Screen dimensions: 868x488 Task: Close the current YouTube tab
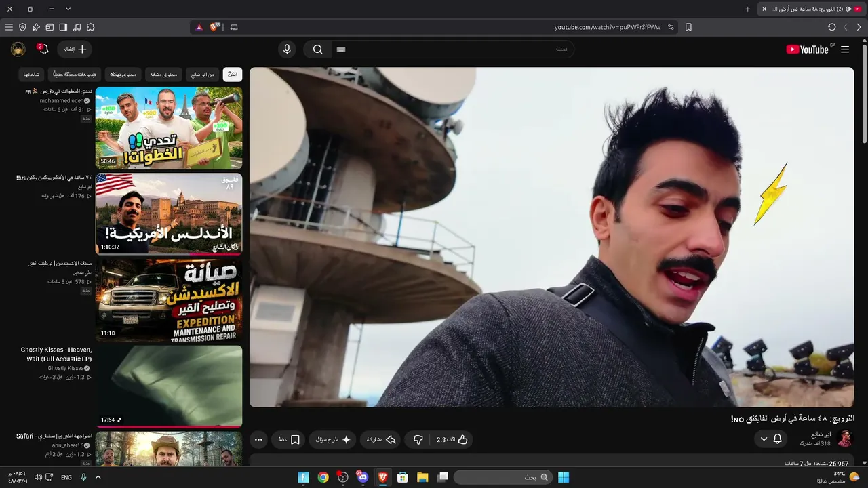tap(764, 9)
